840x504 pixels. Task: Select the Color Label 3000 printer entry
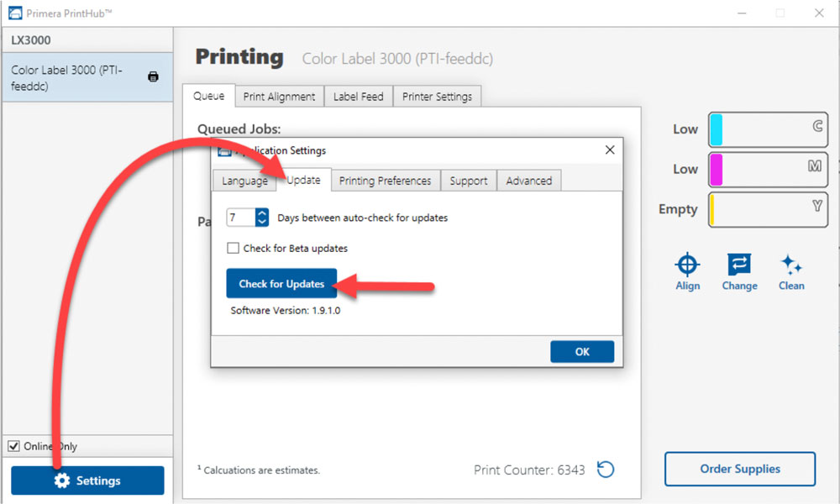coord(87,77)
